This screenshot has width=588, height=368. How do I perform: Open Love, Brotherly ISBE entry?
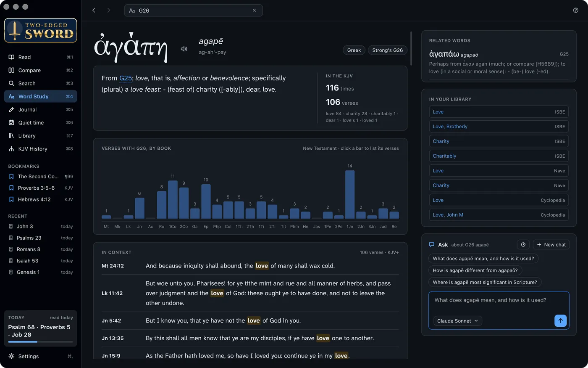[499, 127]
